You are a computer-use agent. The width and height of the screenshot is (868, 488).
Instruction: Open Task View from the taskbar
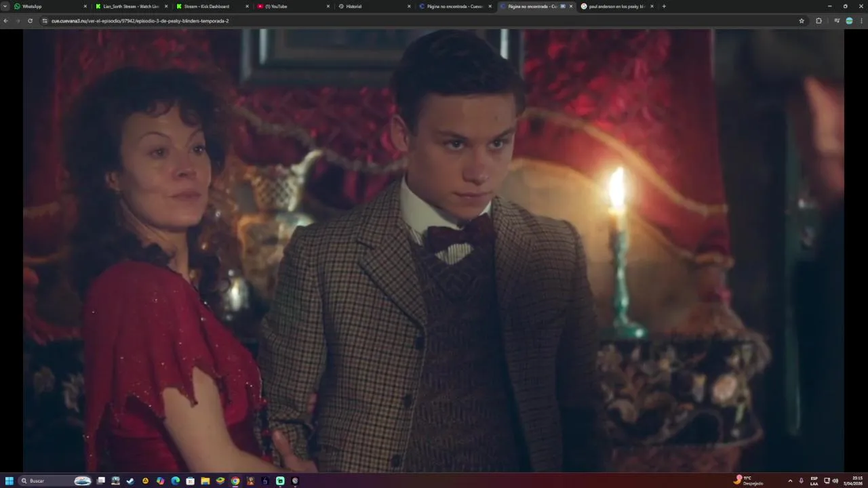tap(101, 481)
